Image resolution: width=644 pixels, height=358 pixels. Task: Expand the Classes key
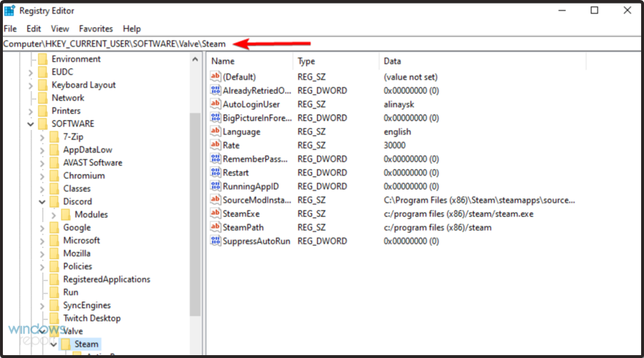(x=42, y=188)
